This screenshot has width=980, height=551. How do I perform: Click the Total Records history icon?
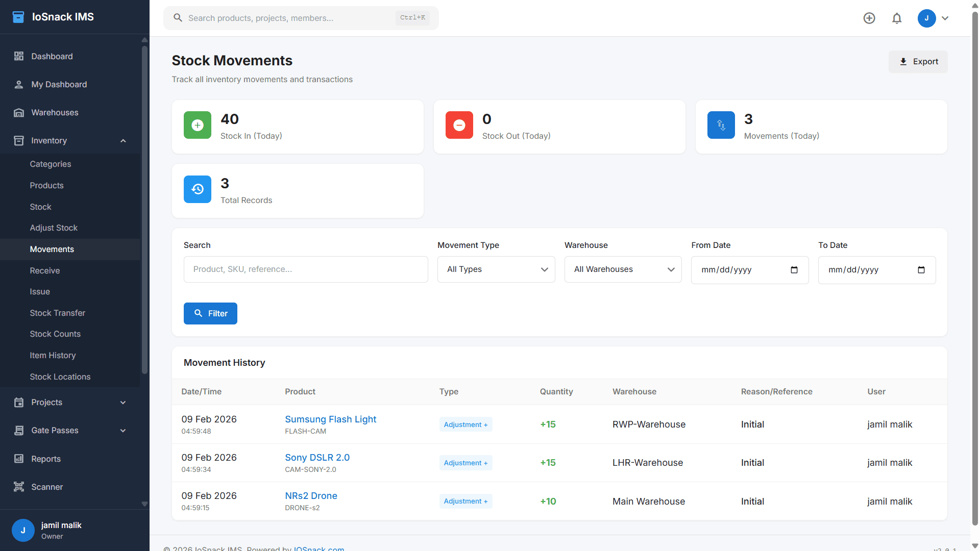tap(198, 189)
